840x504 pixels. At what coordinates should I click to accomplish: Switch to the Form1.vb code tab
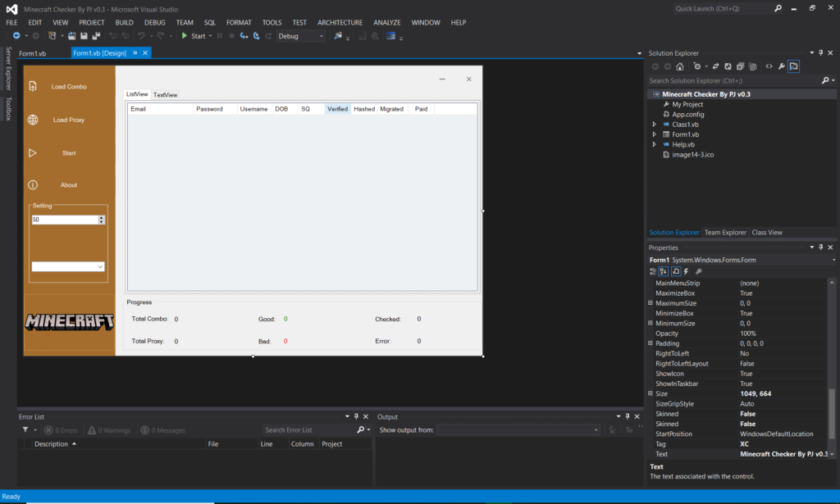pos(32,53)
